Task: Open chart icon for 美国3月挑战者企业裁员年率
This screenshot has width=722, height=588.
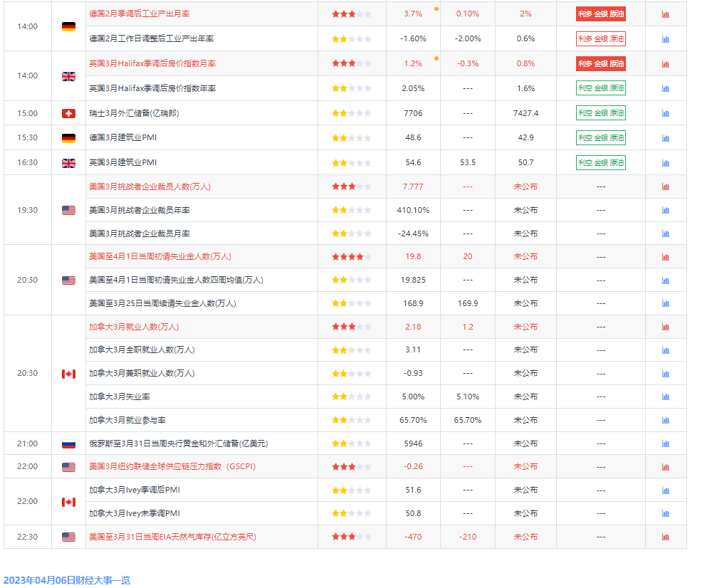Action: [665, 210]
